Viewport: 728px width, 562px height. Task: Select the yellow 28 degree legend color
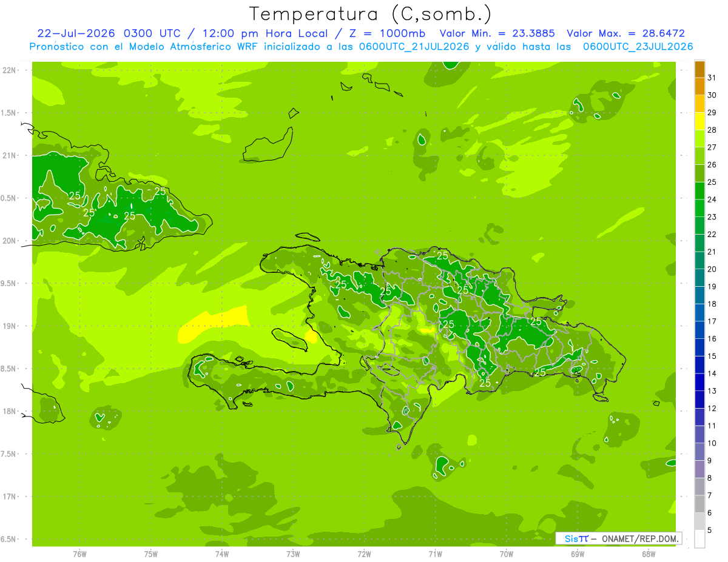click(x=699, y=122)
